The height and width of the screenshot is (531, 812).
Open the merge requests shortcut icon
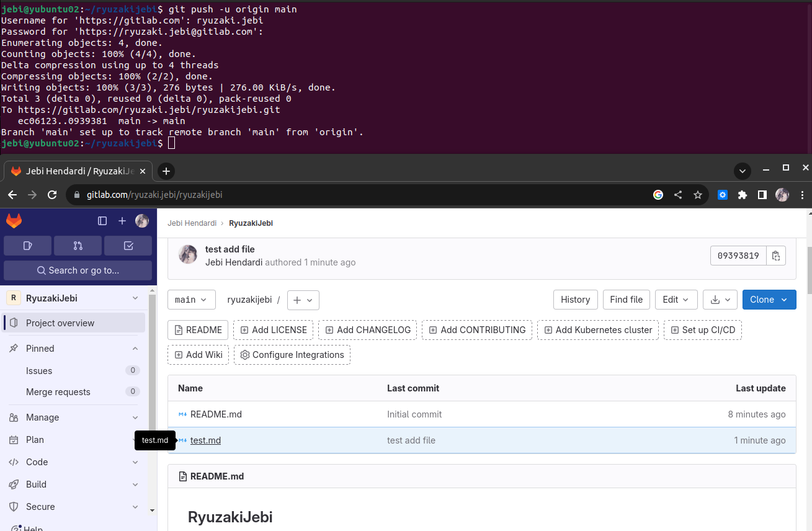[78, 246]
